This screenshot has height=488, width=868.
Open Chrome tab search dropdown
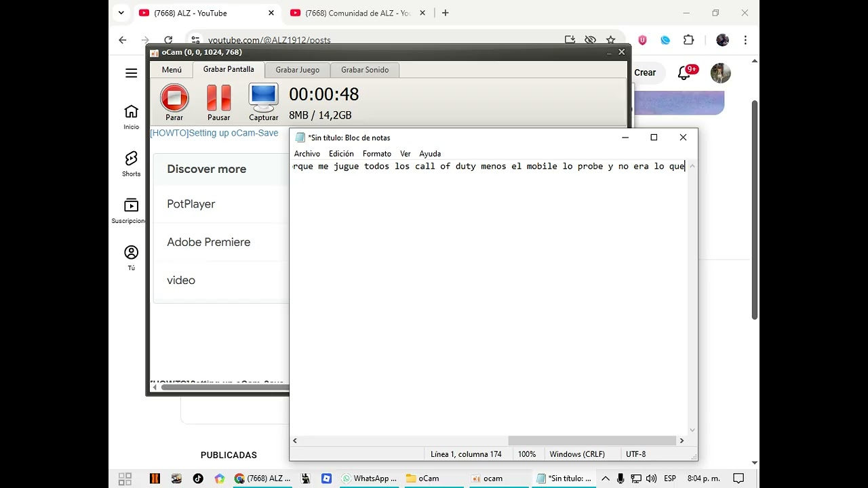121,13
